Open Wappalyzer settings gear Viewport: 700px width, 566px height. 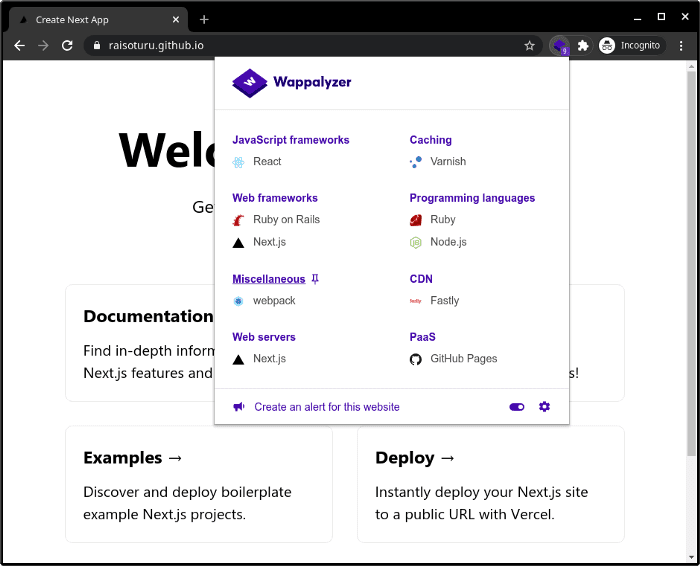pos(544,407)
